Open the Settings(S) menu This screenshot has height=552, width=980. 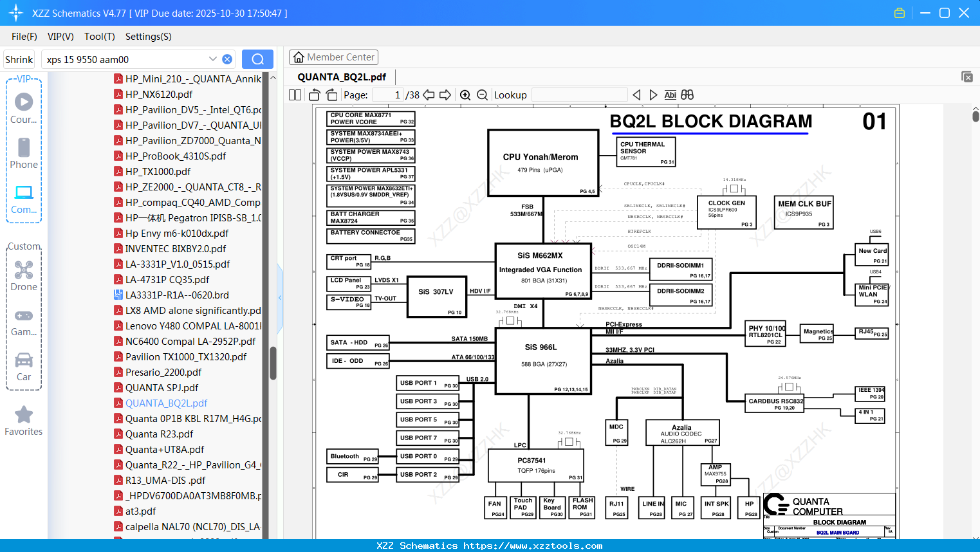(x=149, y=37)
